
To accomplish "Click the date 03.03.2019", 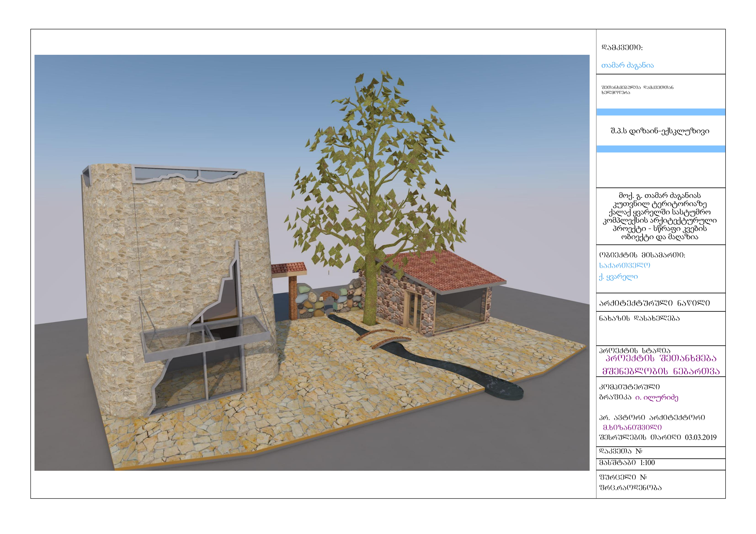I will [x=701, y=437].
